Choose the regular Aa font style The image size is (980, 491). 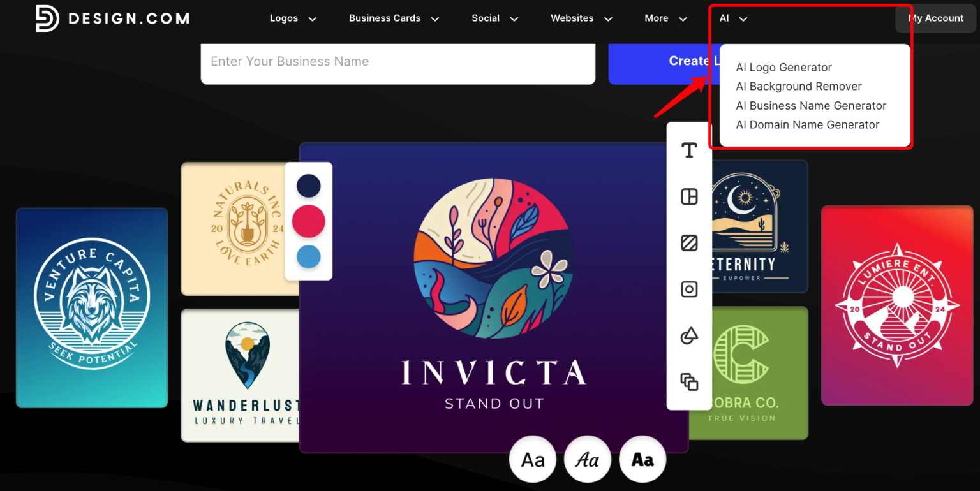[x=533, y=459]
